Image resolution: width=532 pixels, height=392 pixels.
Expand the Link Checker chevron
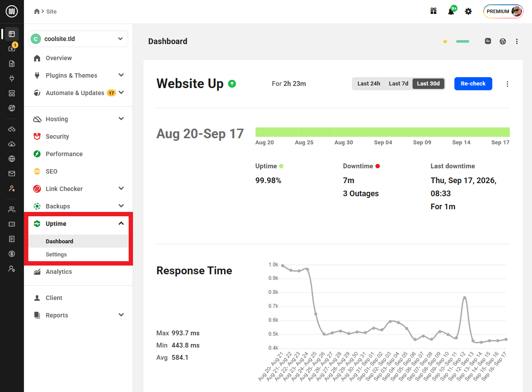[x=121, y=188]
